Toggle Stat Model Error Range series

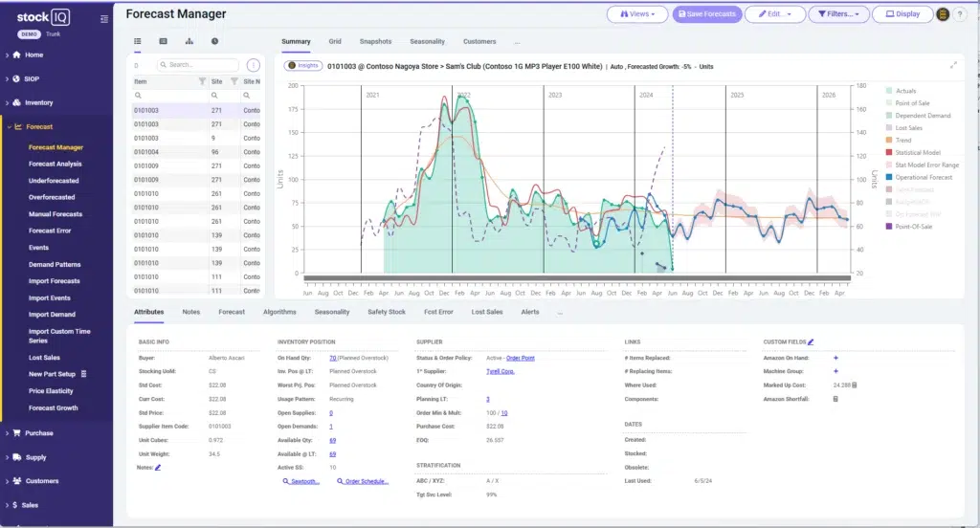(922, 165)
